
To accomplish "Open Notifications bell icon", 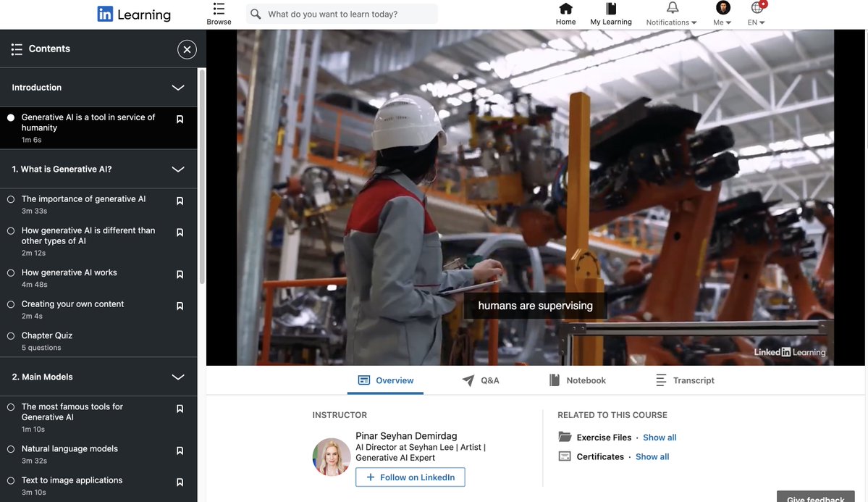I will click(x=673, y=9).
